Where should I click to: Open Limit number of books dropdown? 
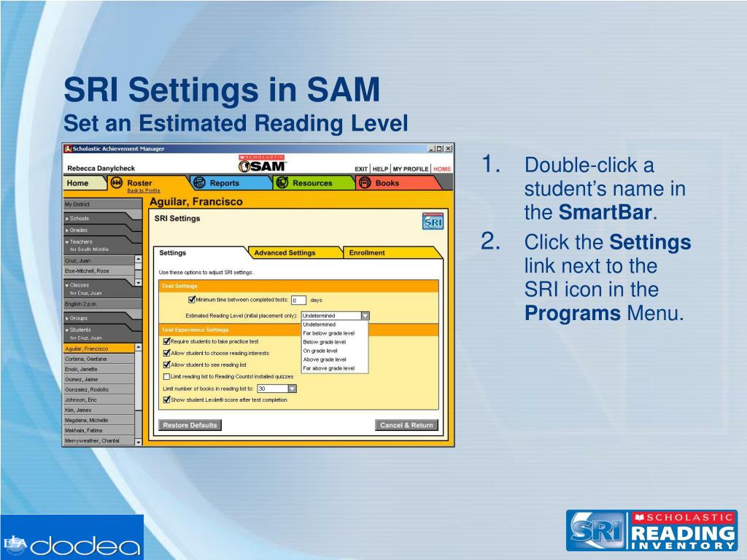pos(292,389)
